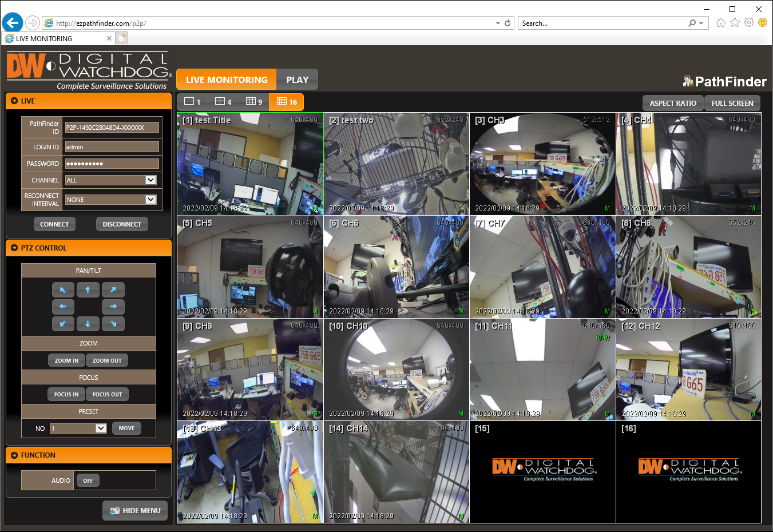Click the down-left diagonal PTZ arrow
Screen dimensions: 773x532
[63, 324]
